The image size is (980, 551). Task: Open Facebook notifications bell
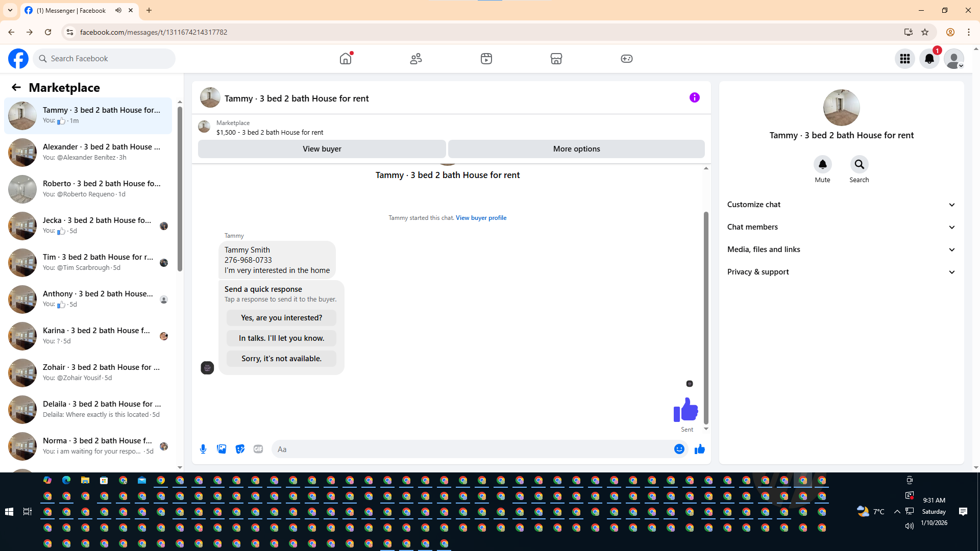pos(929,59)
